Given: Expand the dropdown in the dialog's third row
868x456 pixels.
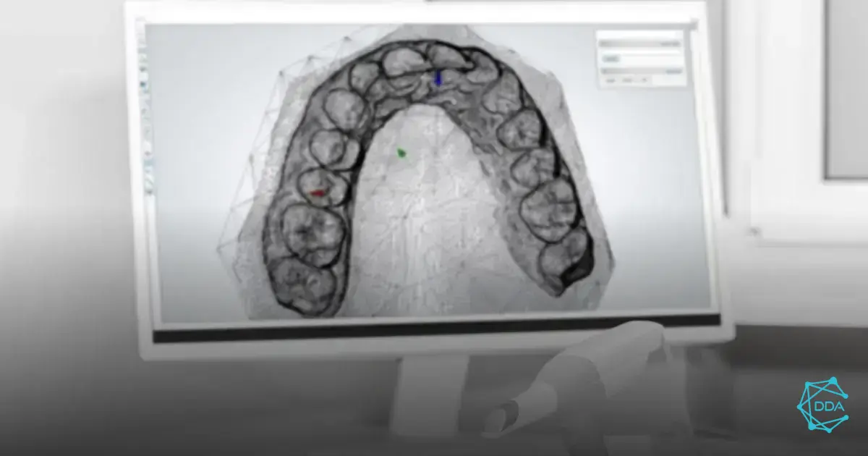Looking at the screenshot, I should [x=611, y=59].
